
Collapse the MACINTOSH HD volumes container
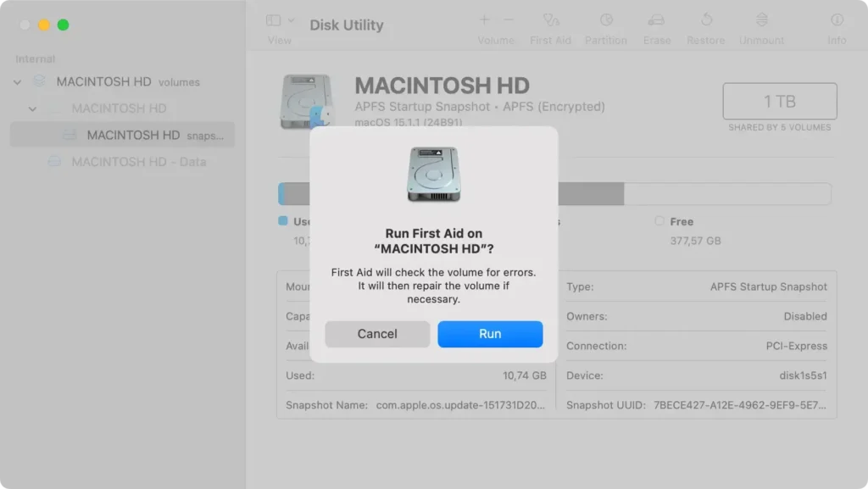coord(17,82)
